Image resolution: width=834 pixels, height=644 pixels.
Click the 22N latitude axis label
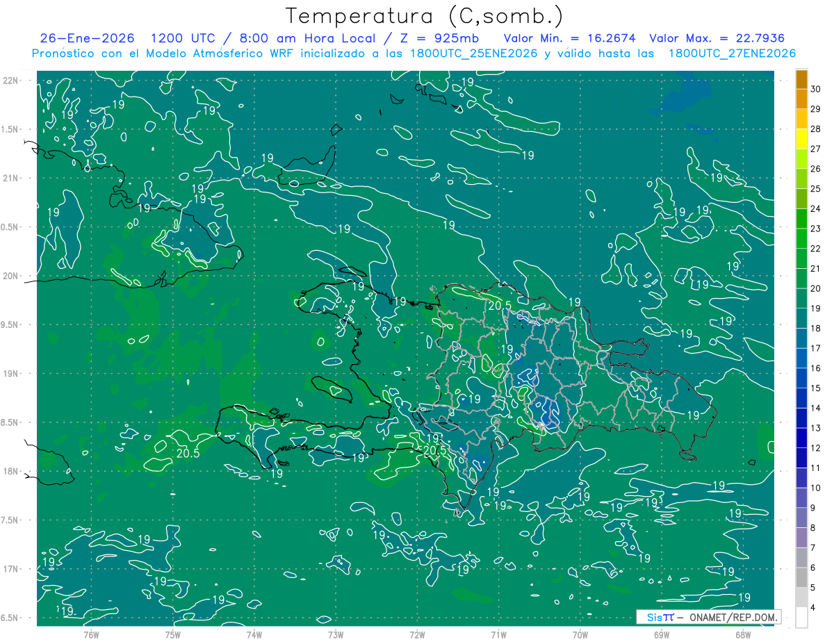pyautogui.click(x=10, y=81)
